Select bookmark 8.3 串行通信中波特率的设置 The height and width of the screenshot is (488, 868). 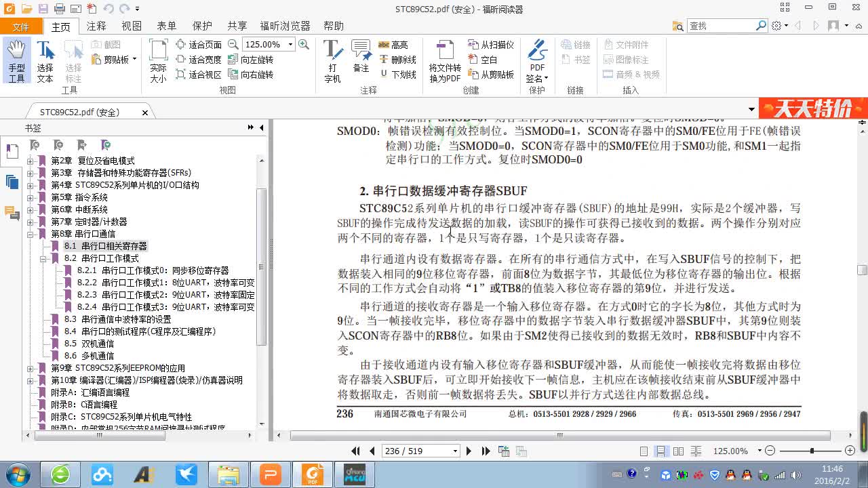[117, 319]
